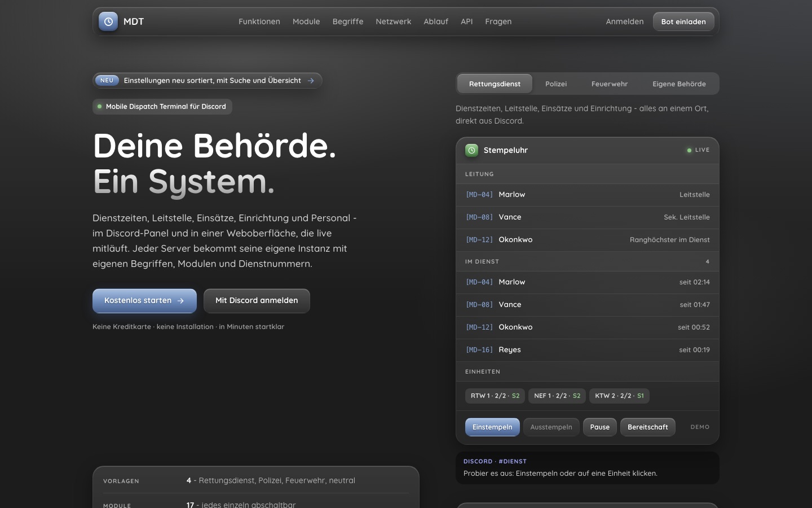
Task: Open the Ablauf nav link
Action: (x=436, y=21)
